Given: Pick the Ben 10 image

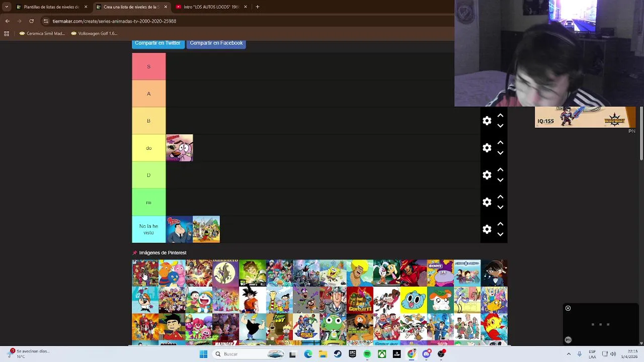Looking at the screenshot, I should point(253,273).
